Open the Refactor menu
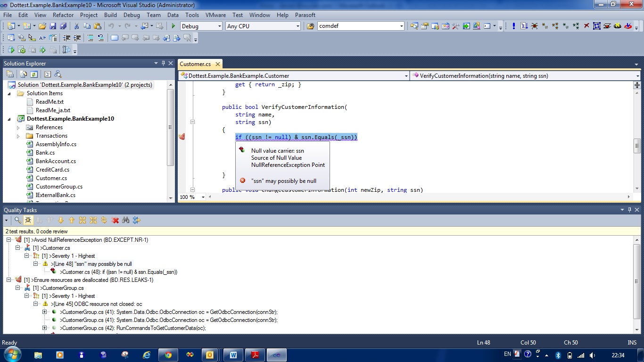Viewport: 644px width, 362px height. coord(63,15)
